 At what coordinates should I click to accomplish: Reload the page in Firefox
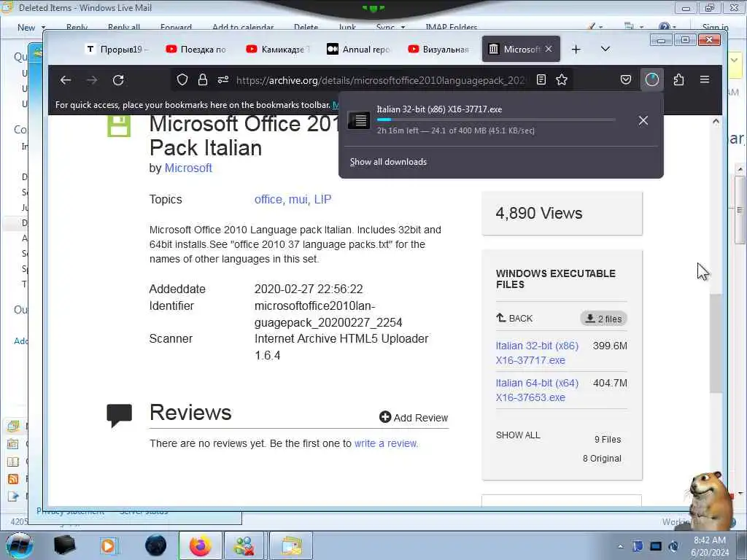coord(118,80)
